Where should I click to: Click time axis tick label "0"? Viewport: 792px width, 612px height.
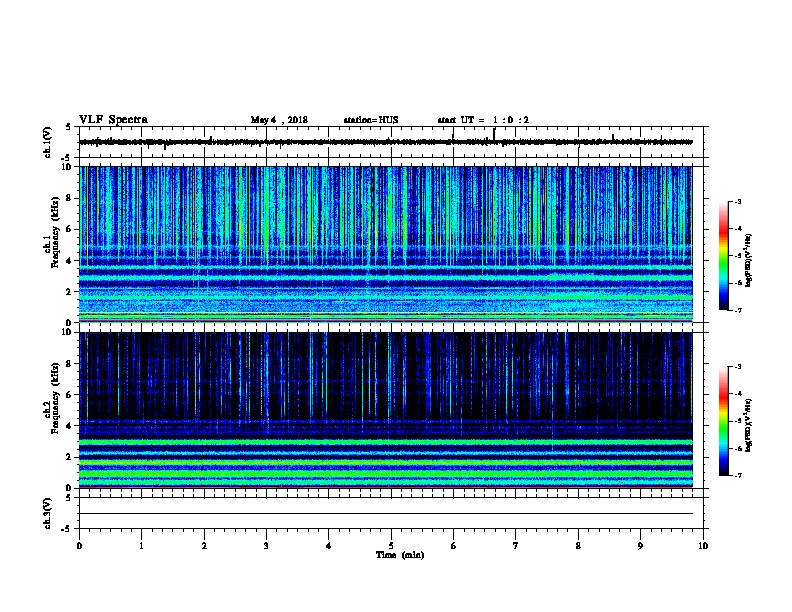pos(79,546)
